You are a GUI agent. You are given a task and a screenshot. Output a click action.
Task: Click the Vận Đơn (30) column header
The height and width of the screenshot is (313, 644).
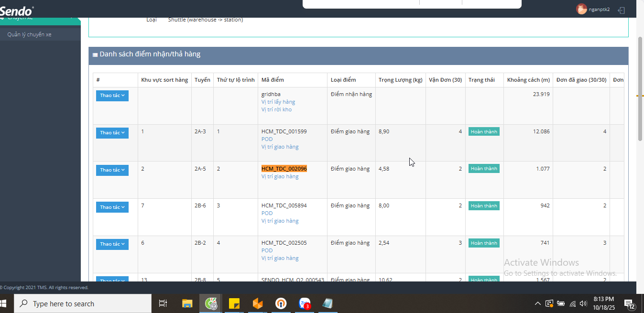tap(445, 80)
